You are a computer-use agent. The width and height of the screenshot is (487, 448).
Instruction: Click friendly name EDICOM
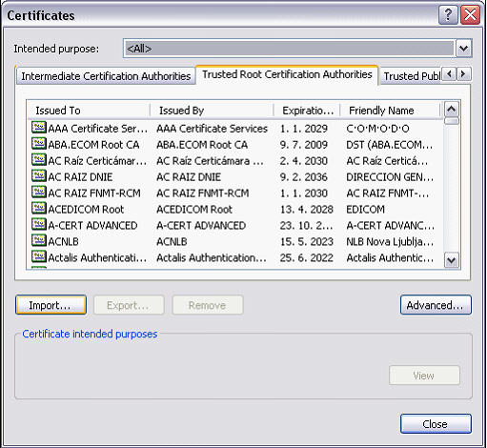pos(366,210)
